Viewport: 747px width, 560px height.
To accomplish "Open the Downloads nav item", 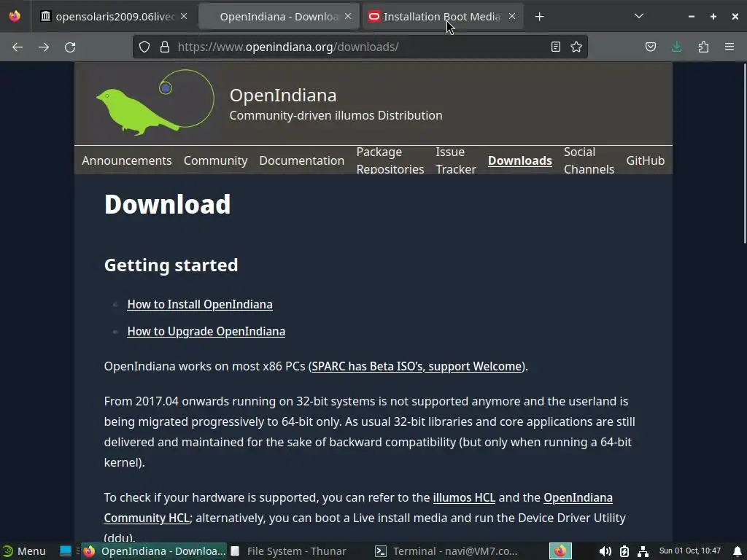I will [519, 160].
